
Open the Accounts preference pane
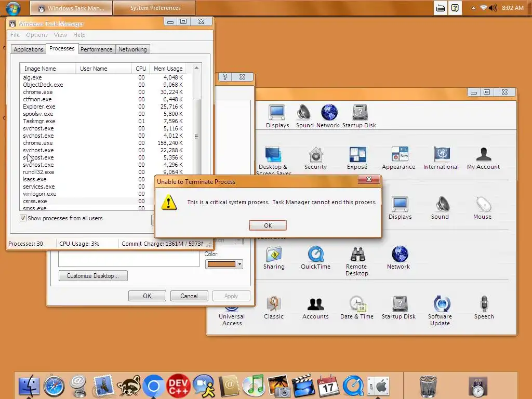click(315, 308)
